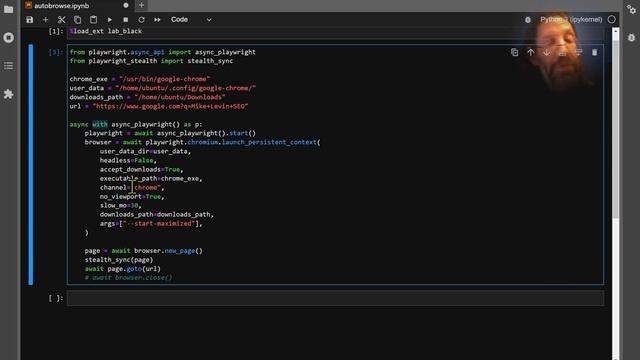Image resolution: width=640 pixels, height=360 pixels.
Task: Click the 'headless=False,' line
Action: tap(128, 160)
